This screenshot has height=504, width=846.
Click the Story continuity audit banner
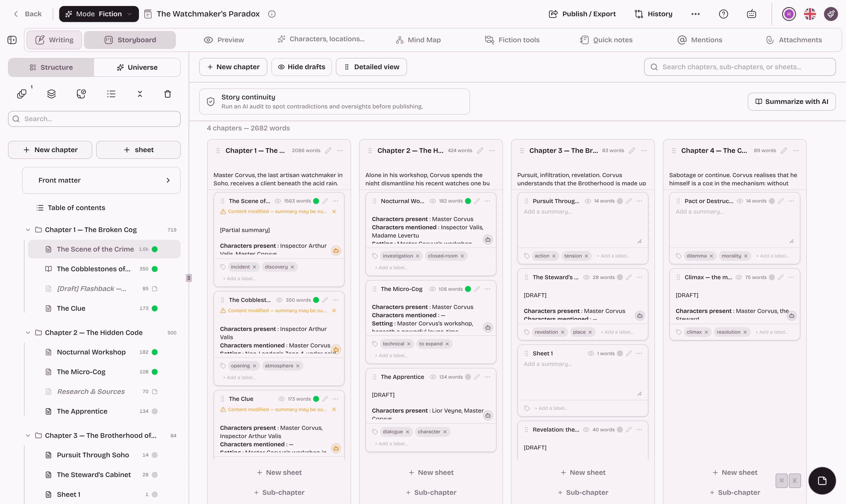coord(334,102)
